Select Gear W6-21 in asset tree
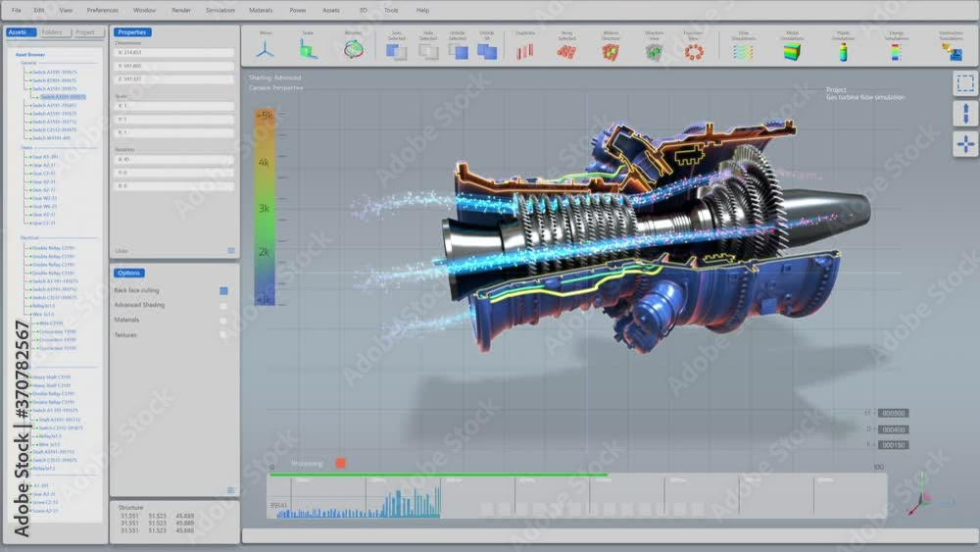 (x=44, y=206)
